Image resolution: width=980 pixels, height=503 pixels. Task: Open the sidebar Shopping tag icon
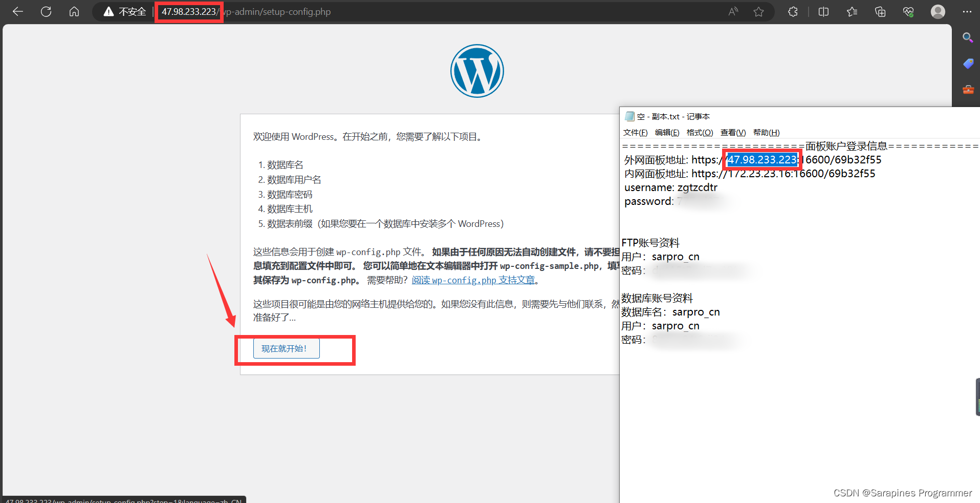pyautogui.click(x=968, y=64)
